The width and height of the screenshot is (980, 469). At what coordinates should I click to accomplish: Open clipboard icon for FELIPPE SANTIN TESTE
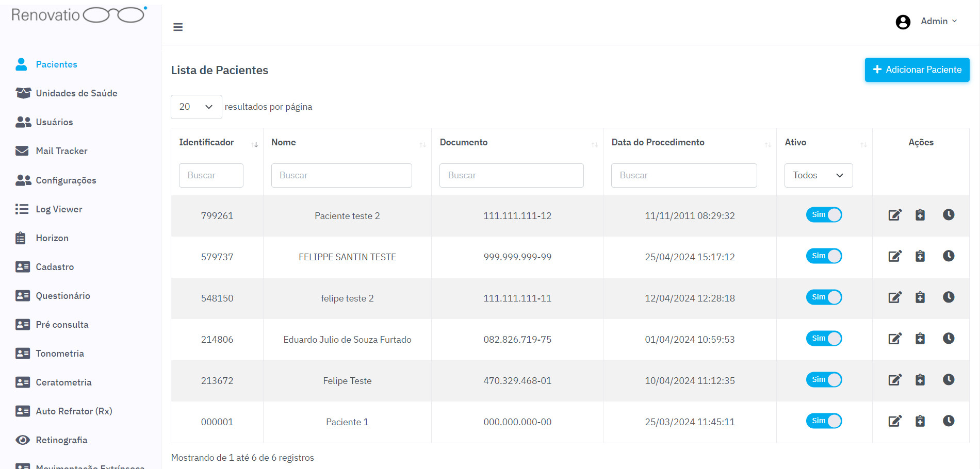point(920,256)
